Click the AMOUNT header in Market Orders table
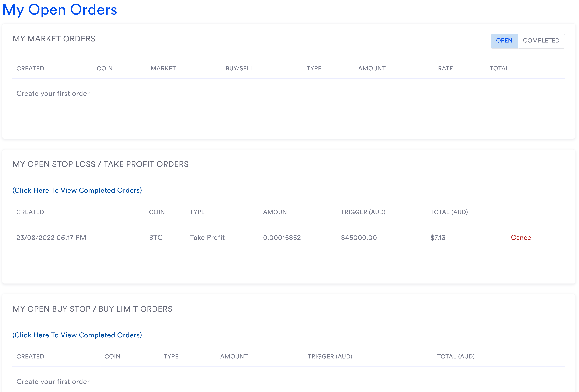The height and width of the screenshot is (392, 579). coord(372,69)
